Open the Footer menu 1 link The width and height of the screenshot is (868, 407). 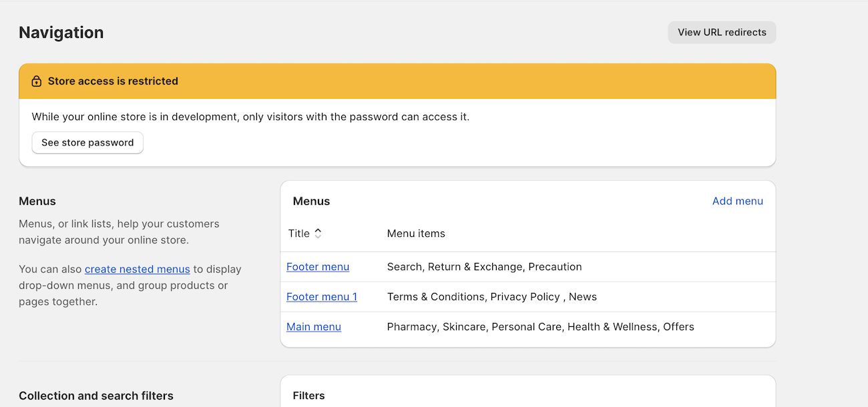[322, 297]
